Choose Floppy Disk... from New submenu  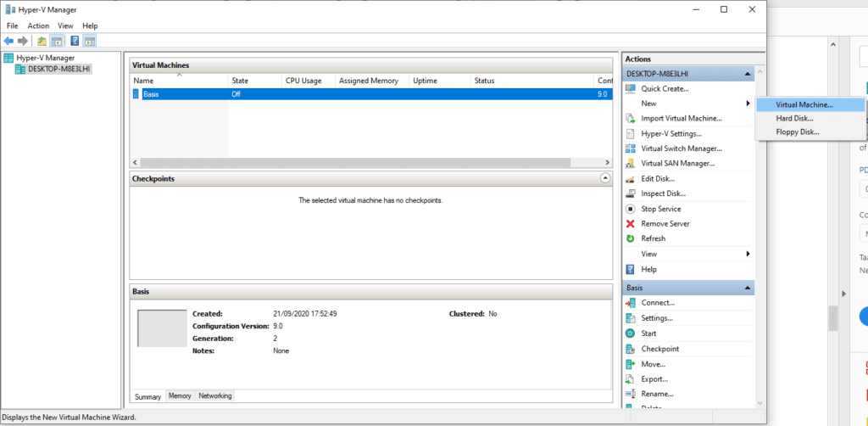tap(810, 132)
